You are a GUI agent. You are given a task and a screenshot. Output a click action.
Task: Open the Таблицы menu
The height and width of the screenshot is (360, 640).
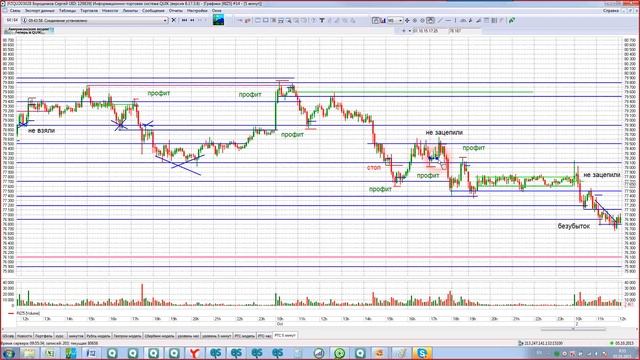[x=67, y=11]
